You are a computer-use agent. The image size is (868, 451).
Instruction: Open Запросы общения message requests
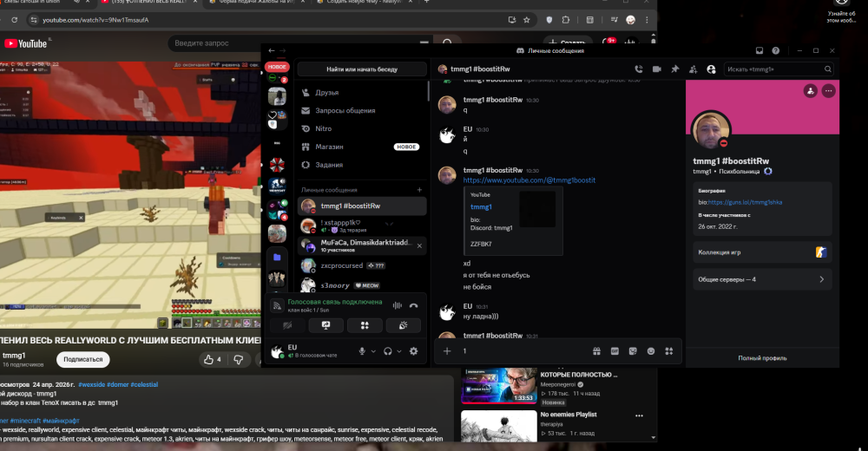(x=362, y=111)
